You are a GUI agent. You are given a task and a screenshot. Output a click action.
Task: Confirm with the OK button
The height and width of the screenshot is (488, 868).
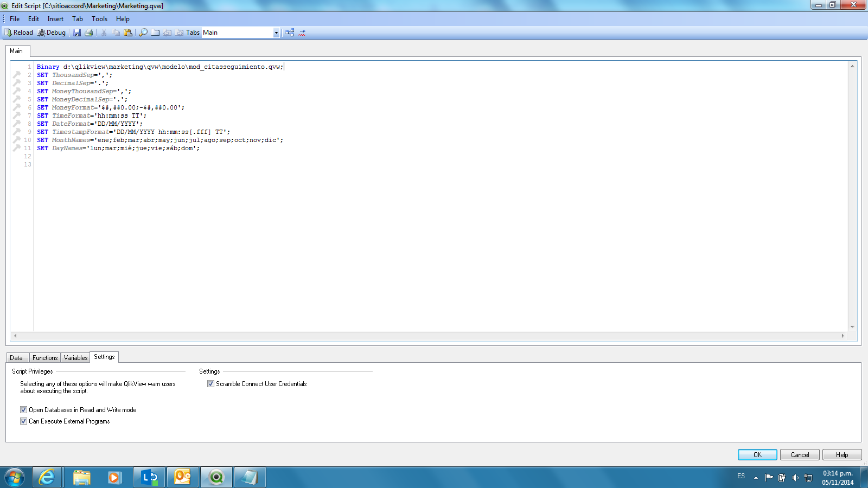click(x=757, y=455)
